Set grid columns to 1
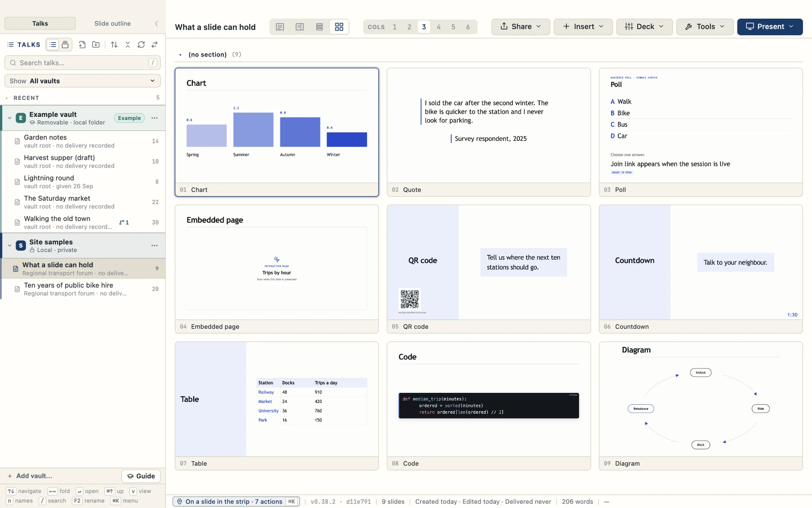Screen dimensions: 812x508 [x=394, y=27]
